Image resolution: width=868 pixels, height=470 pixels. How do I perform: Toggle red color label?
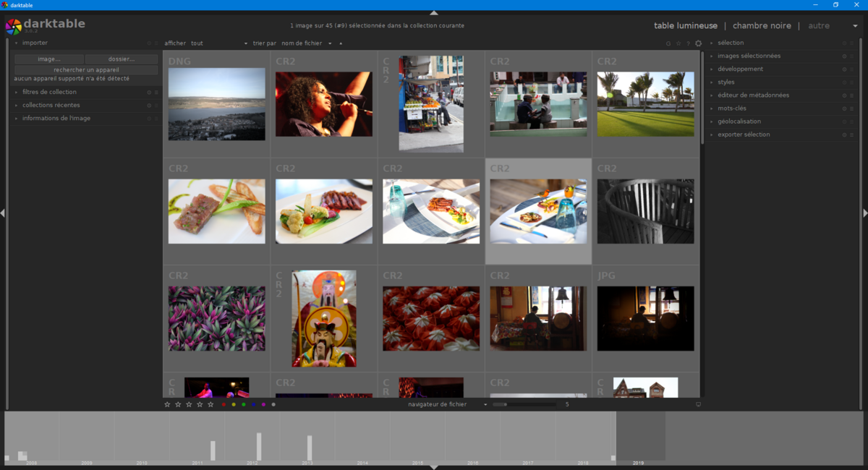coord(224,405)
